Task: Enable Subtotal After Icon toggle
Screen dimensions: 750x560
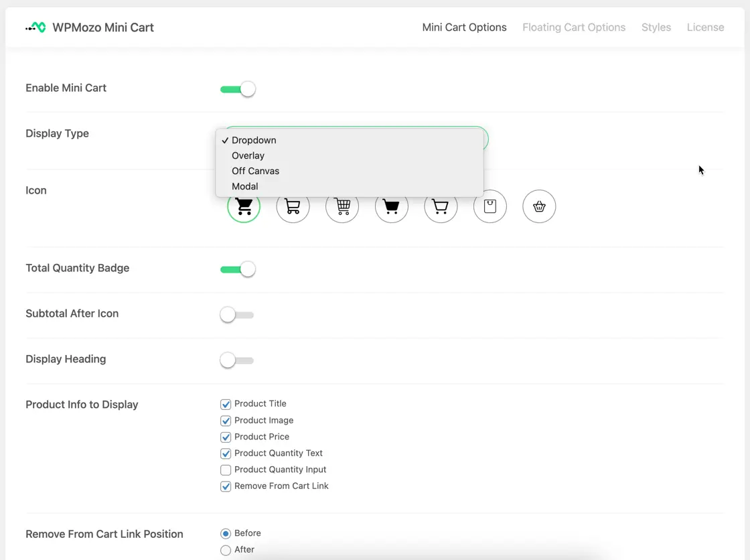Action: tap(237, 315)
